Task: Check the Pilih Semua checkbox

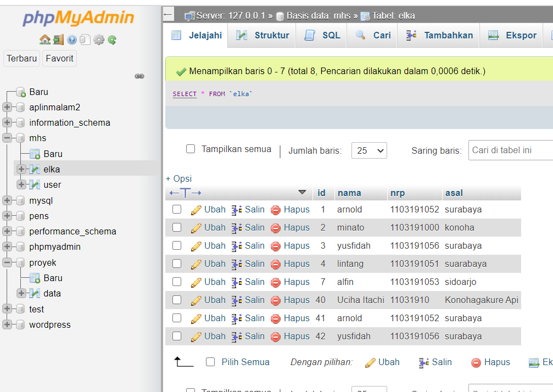Action: [210, 362]
